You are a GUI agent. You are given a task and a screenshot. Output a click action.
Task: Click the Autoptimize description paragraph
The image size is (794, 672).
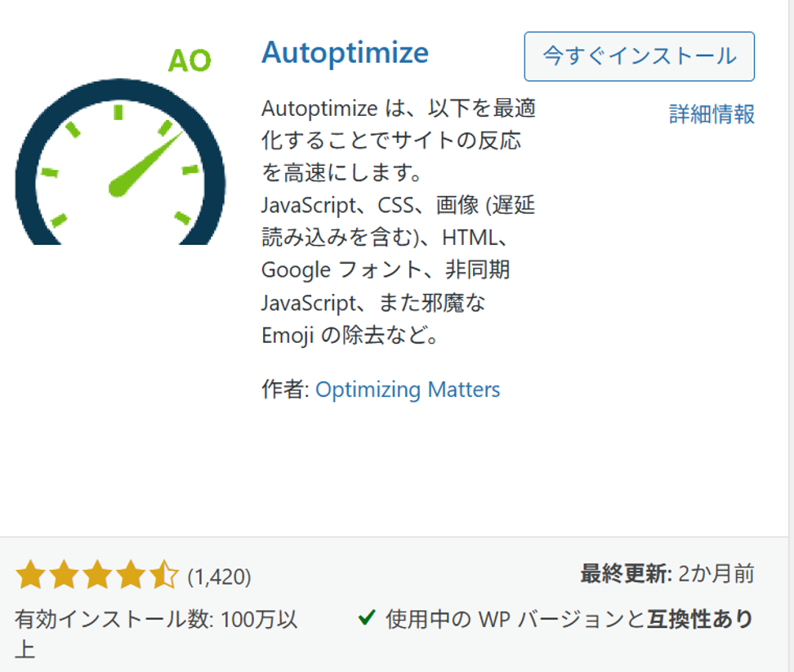click(398, 221)
